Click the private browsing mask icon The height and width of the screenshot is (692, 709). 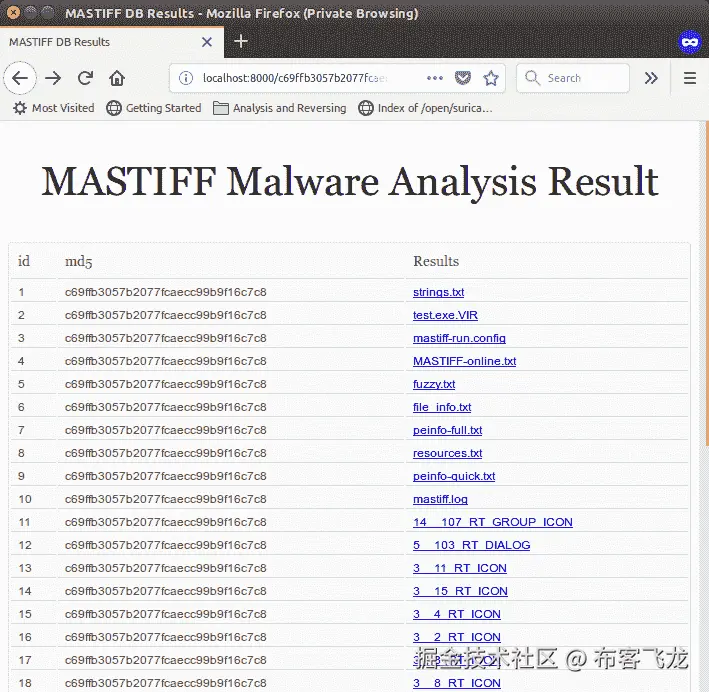tap(689, 42)
